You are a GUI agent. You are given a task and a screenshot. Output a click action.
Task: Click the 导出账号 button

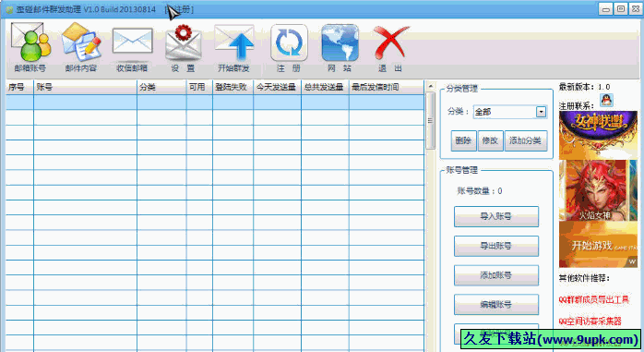496,246
